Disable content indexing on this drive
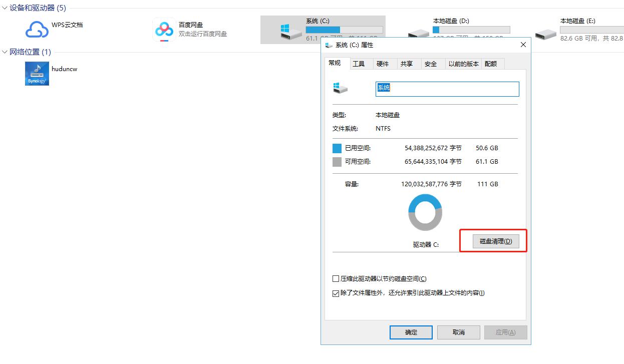Viewport: 624px width, 364px height. (x=336, y=293)
